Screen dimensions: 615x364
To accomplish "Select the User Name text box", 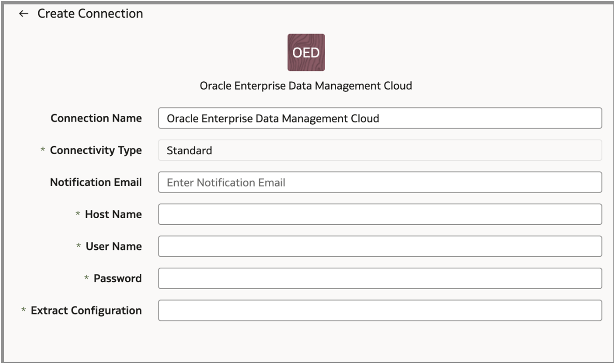I will pos(379,246).
